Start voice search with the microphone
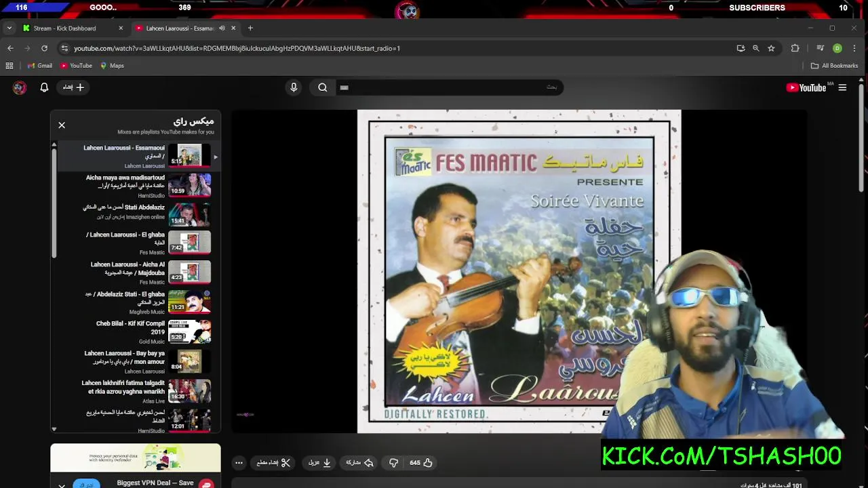The width and height of the screenshot is (868, 488). point(294,87)
